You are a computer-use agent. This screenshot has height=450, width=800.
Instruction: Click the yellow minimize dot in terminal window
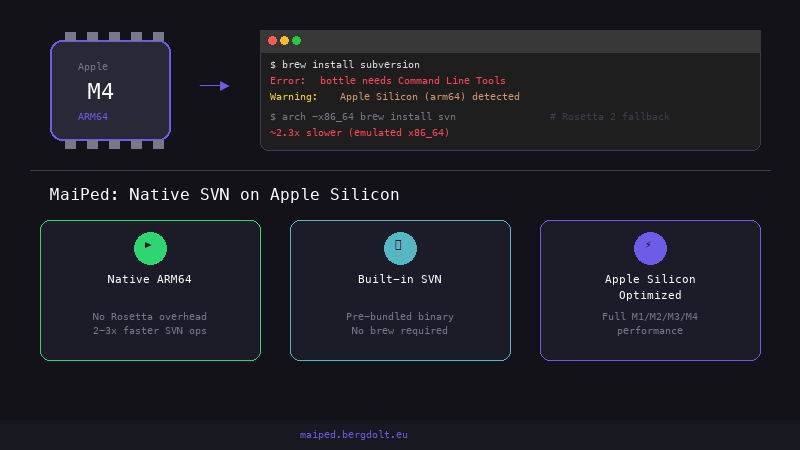(285, 41)
